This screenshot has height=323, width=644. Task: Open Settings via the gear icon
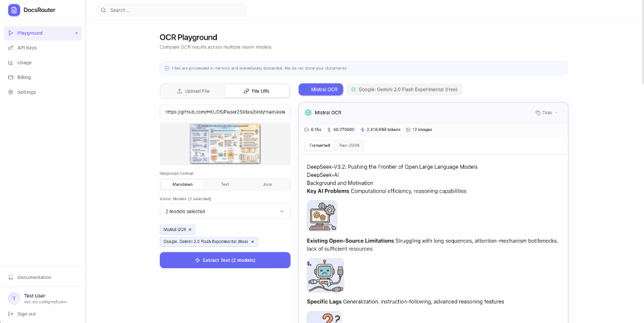11,92
